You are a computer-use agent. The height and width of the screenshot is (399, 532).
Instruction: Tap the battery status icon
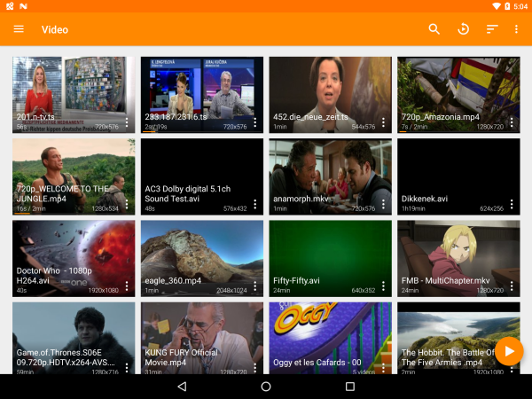507,6
